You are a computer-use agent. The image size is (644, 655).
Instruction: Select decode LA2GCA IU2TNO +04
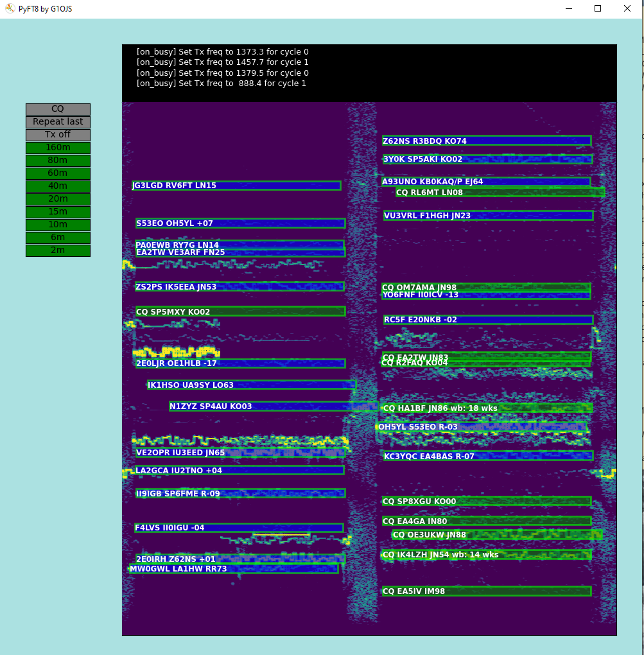coord(239,470)
